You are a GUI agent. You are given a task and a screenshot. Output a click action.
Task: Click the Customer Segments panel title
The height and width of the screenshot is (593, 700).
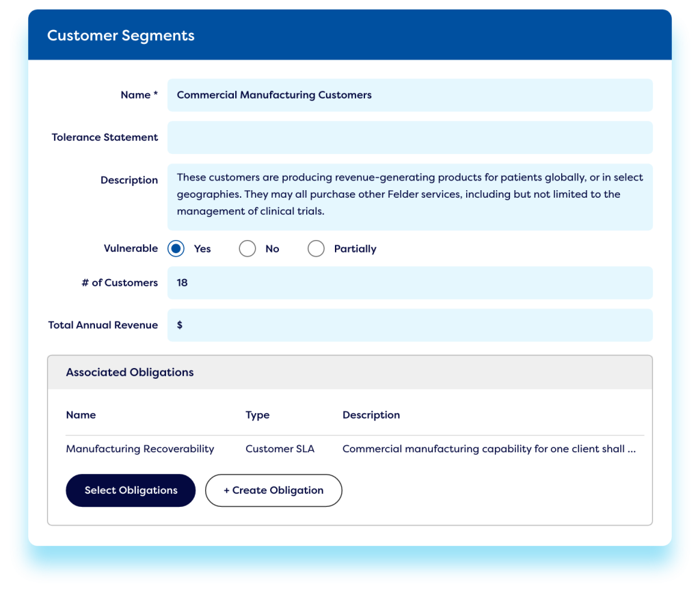tap(120, 36)
